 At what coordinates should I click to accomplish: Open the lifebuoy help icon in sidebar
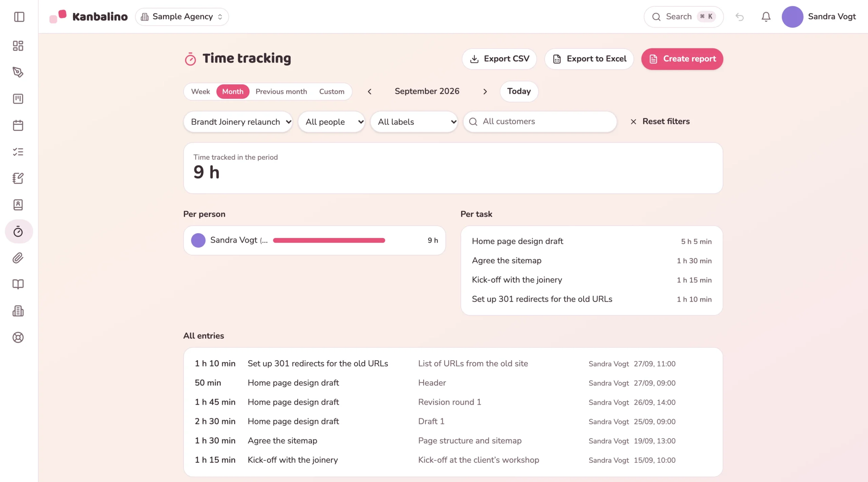click(x=18, y=338)
